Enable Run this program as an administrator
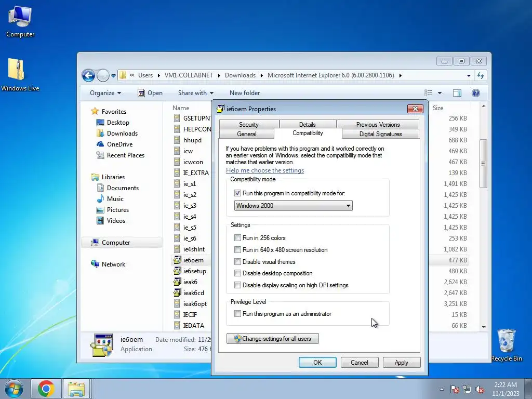 (x=237, y=314)
